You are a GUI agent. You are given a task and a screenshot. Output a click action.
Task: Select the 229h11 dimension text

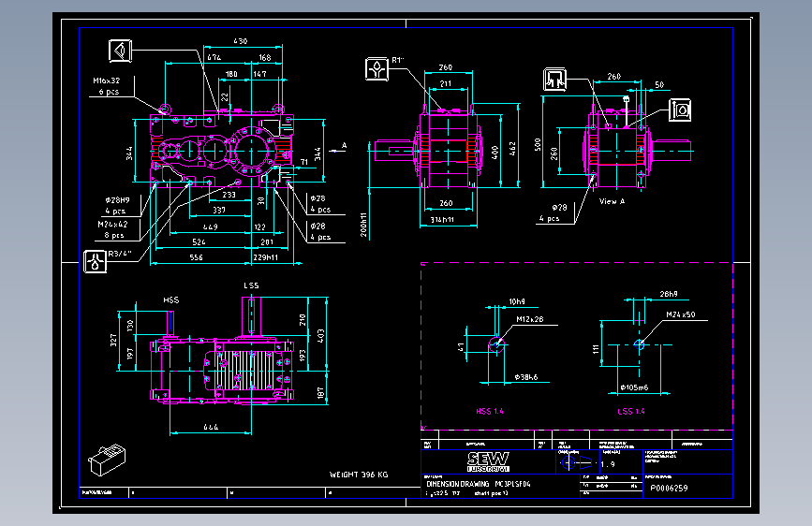tap(266, 257)
